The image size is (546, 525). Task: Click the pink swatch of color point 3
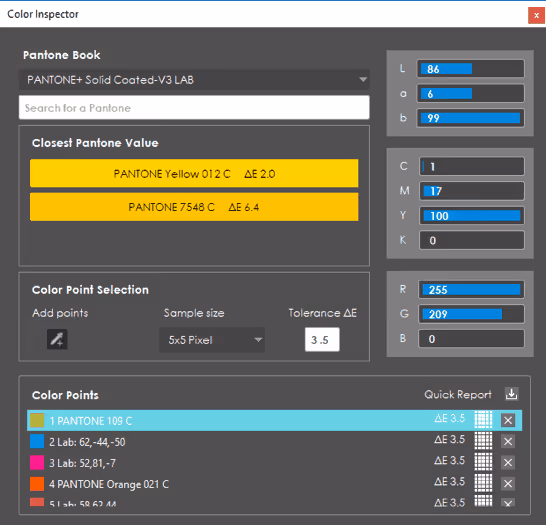(x=37, y=462)
